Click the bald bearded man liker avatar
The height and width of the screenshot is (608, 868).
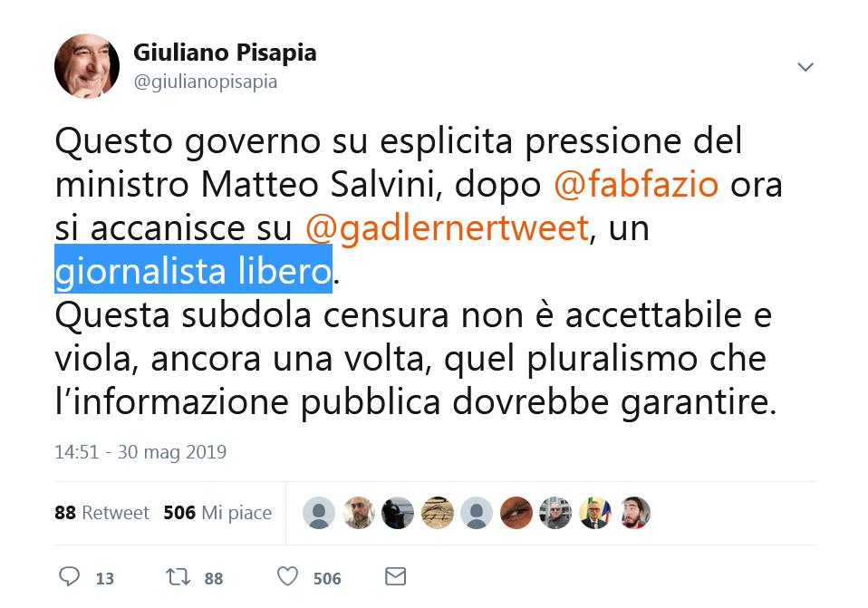click(359, 513)
